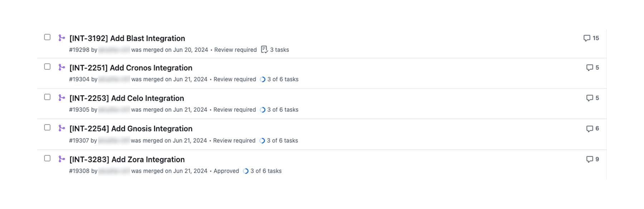
Task: Click the merged icon for Zora Integration
Action: pyautogui.click(x=62, y=159)
